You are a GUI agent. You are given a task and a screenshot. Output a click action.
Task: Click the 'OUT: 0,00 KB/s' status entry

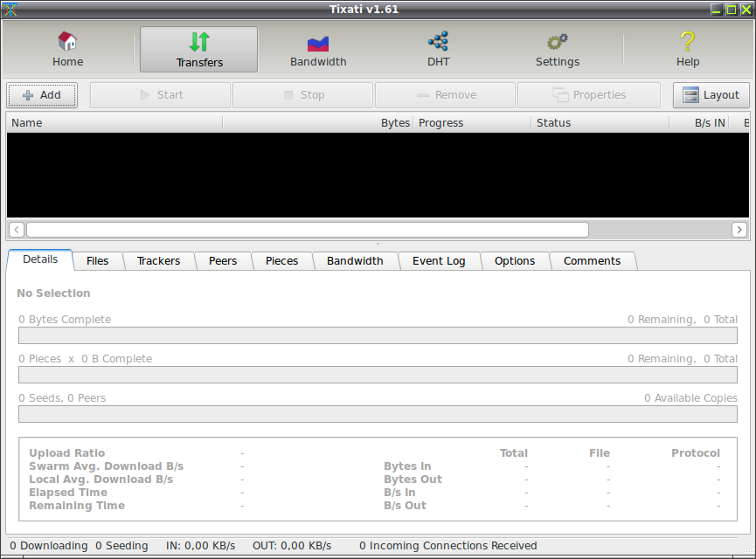pyautogui.click(x=292, y=546)
